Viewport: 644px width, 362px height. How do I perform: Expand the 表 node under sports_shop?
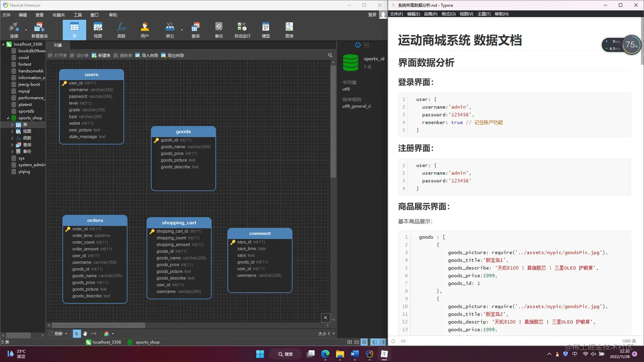pos(12,125)
